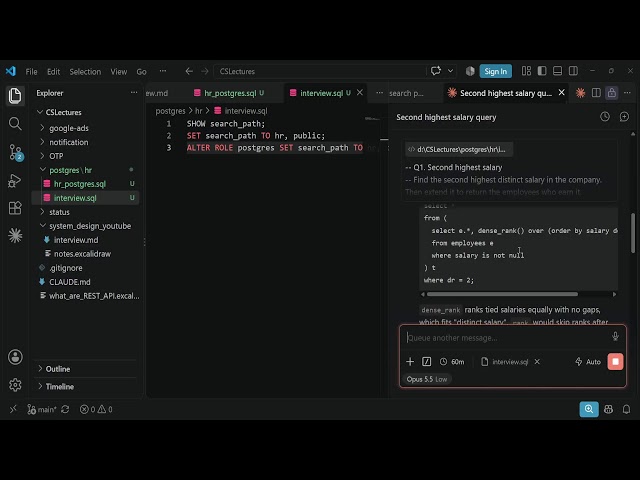Screen dimensions: 640x480
Task: Click the microphone voice input icon
Action: click(615, 336)
